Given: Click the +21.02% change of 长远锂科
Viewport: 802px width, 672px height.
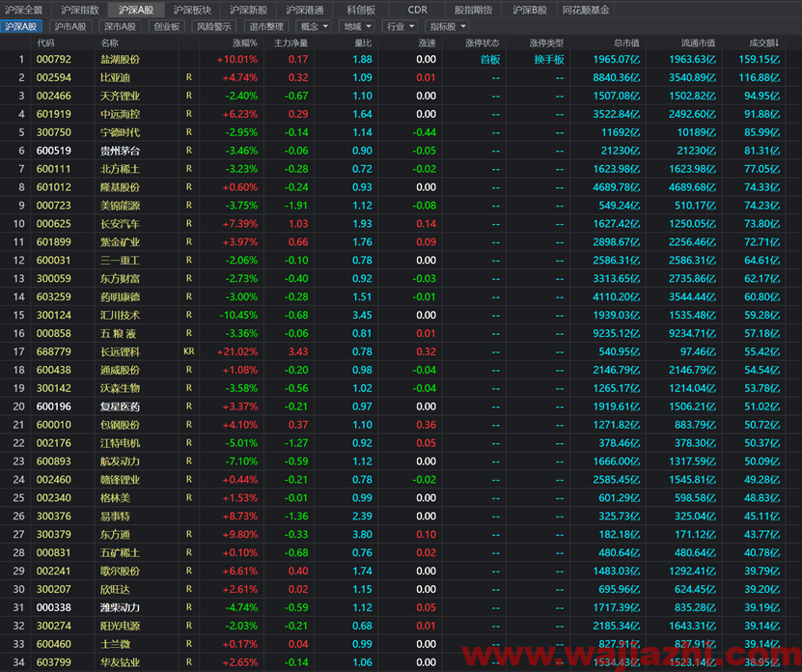Looking at the screenshot, I should coord(237,351).
